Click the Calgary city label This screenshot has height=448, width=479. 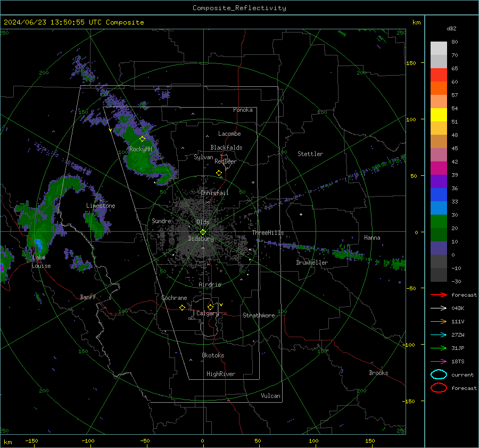coord(208,313)
